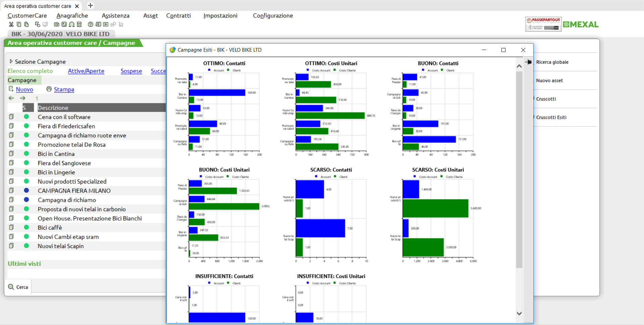644x325 pixels.
Task: Open the Contratti menu
Action: pyautogui.click(x=178, y=16)
